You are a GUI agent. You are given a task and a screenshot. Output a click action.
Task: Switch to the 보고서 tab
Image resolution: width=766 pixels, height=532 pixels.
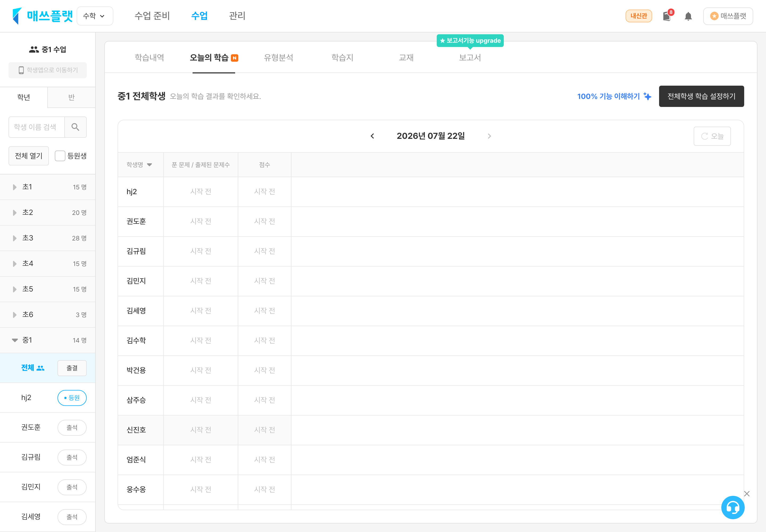pyautogui.click(x=470, y=58)
